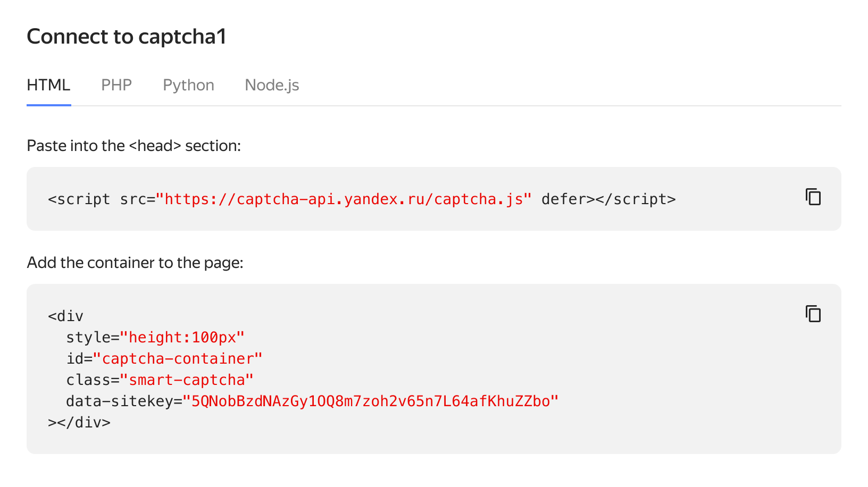
Task: Click the Connect to captcha1 heading
Action: pyautogui.click(x=127, y=37)
